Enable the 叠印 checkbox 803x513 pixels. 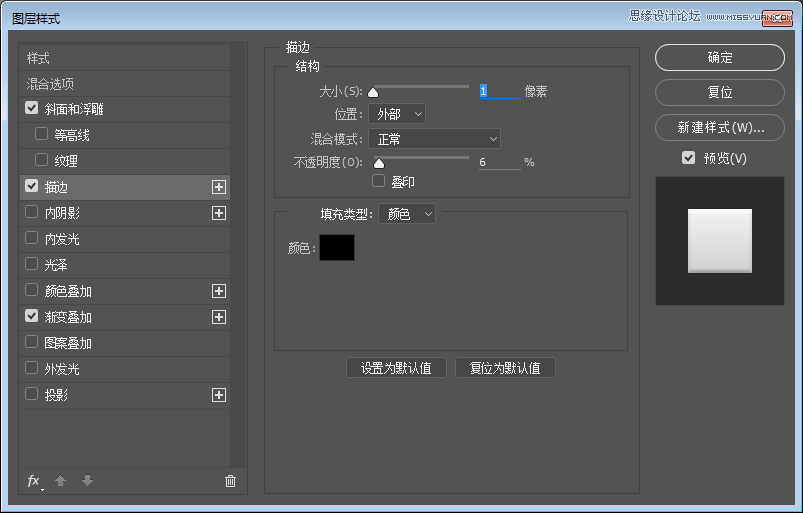point(378,181)
